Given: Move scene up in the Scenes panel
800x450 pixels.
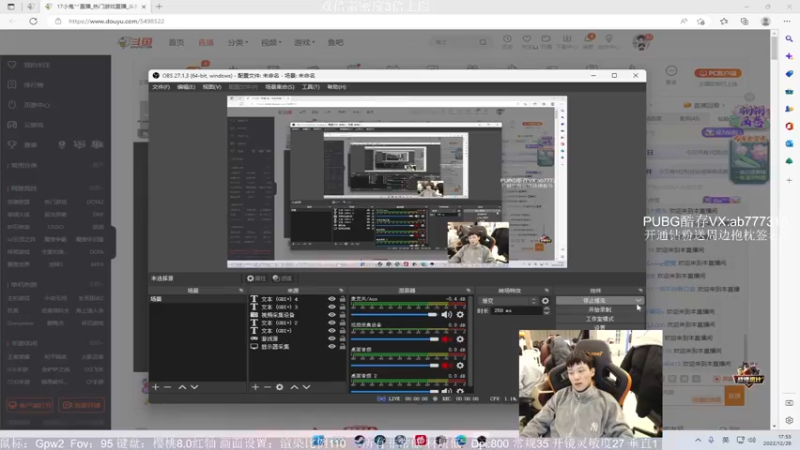Looking at the screenshot, I should tap(182, 387).
